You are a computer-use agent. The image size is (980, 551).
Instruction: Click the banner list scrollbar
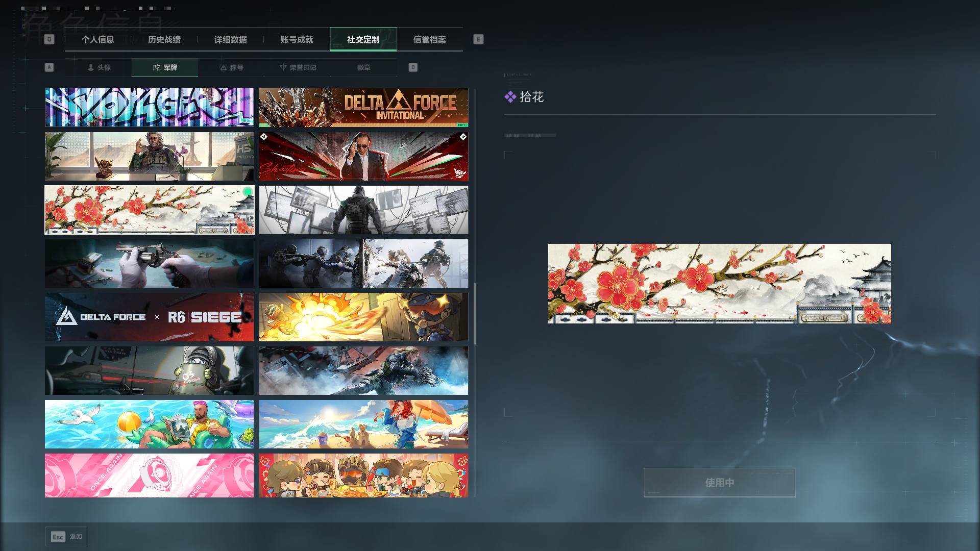pyautogui.click(x=475, y=314)
